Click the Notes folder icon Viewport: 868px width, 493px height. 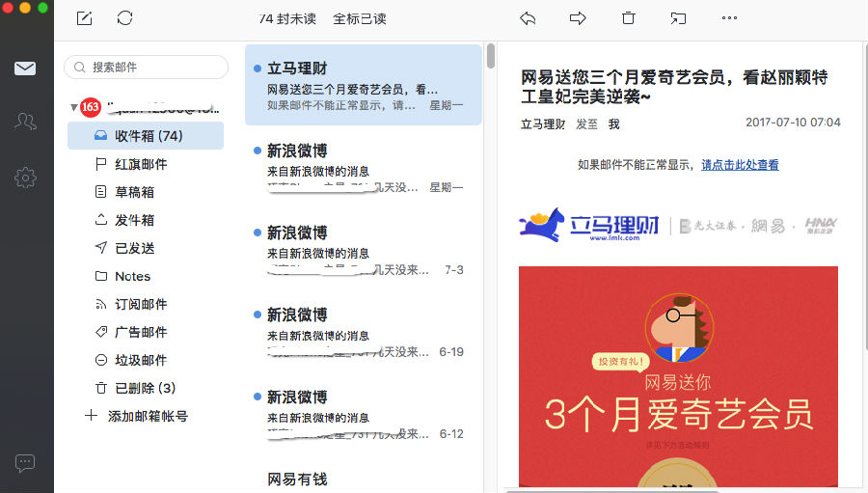point(100,276)
